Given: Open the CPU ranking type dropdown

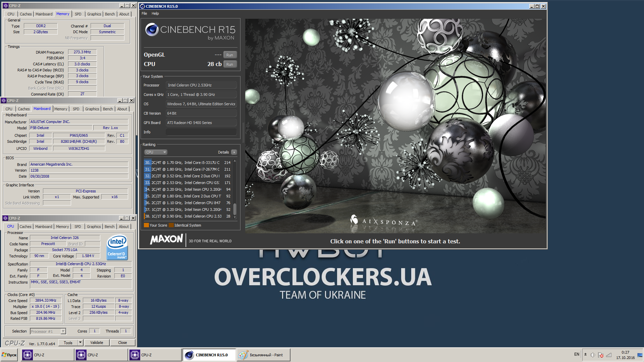Looking at the screenshot, I should coord(156,152).
